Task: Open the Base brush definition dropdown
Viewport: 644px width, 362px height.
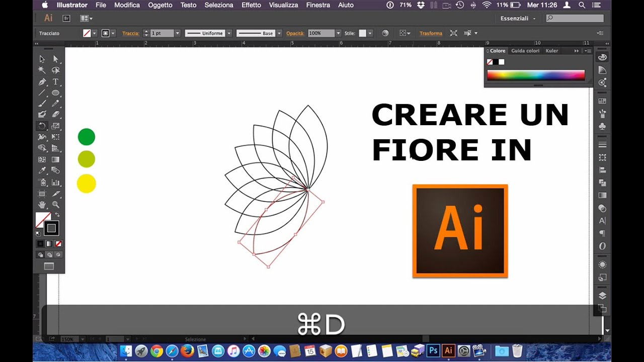Action: (x=278, y=33)
